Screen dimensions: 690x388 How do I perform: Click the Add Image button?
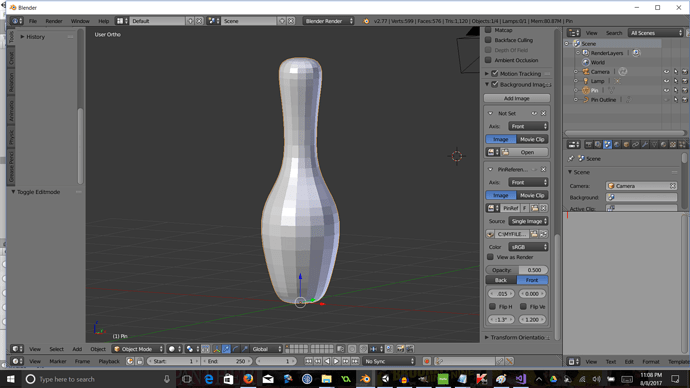[x=517, y=99]
